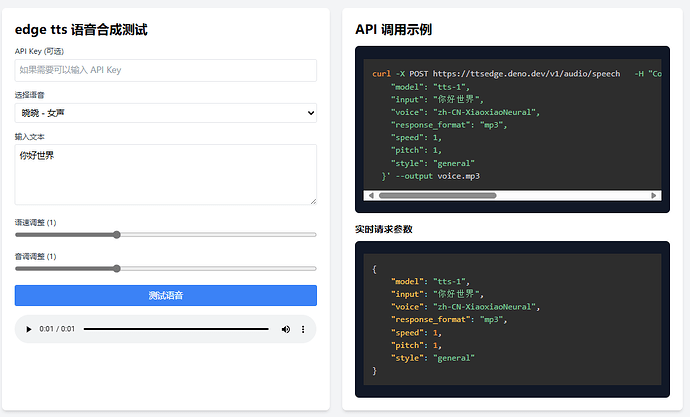Click the 你好世界 text input area
The height and width of the screenshot is (417, 690).
click(x=165, y=175)
